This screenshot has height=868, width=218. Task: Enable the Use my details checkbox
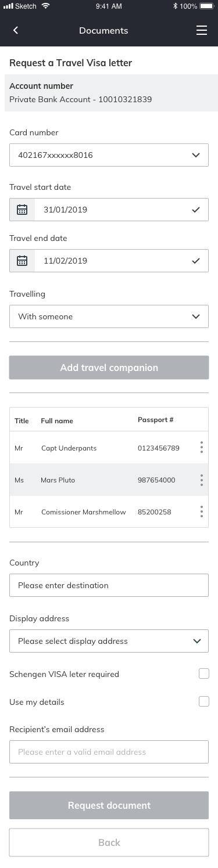[x=203, y=701]
